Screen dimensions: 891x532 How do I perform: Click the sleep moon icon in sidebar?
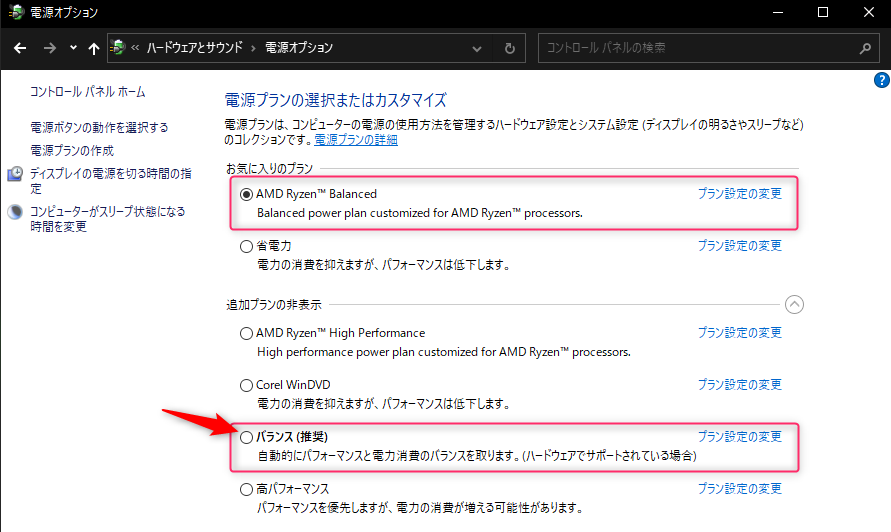pyautogui.click(x=15, y=212)
